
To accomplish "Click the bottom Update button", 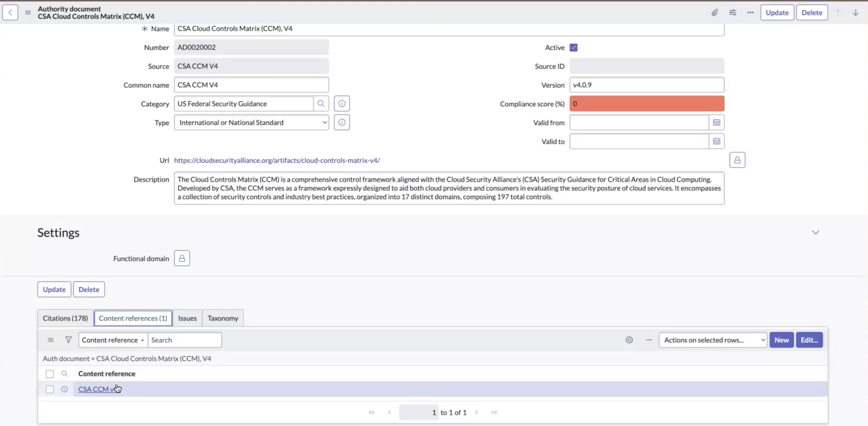I will (x=54, y=289).
